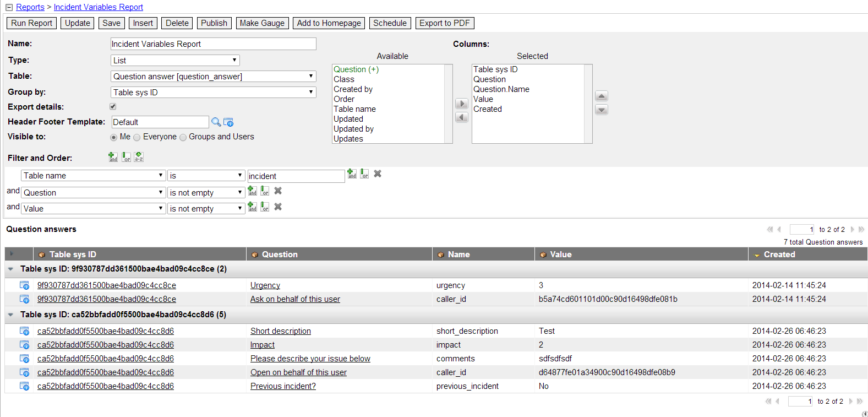Viewport: 868px width, 417px height.
Task: Add OR condition on Table name filter row
Action: coord(364,174)
